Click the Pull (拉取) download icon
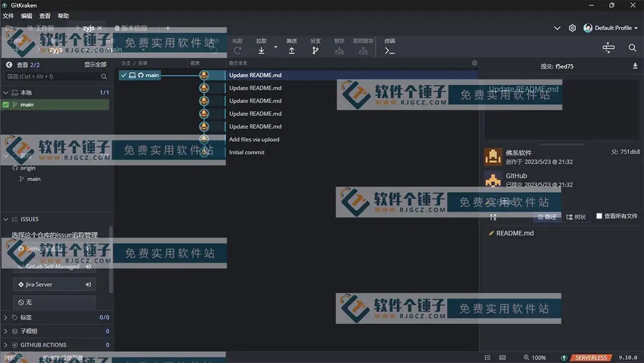Screen dimensions: 644x363 pos(261,50)
